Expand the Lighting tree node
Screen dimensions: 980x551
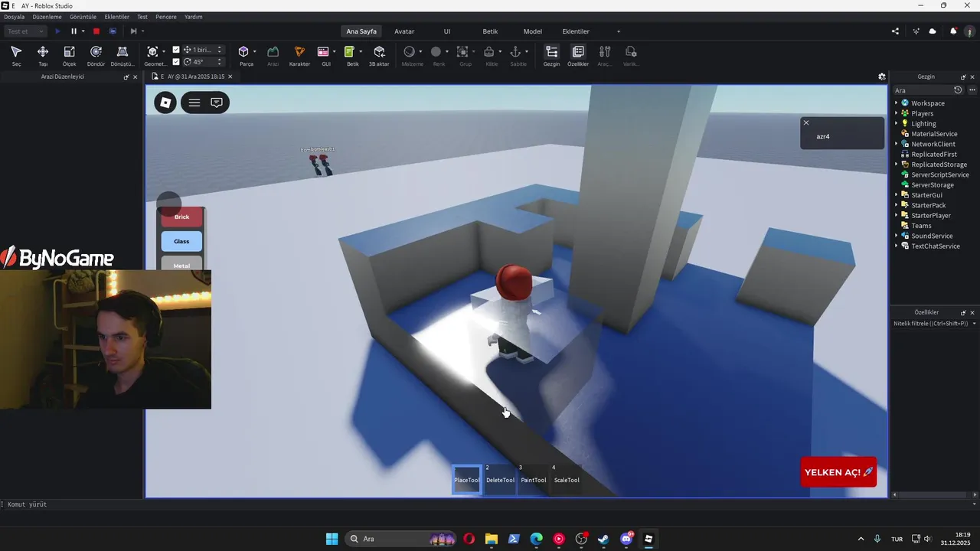[897, 123]
